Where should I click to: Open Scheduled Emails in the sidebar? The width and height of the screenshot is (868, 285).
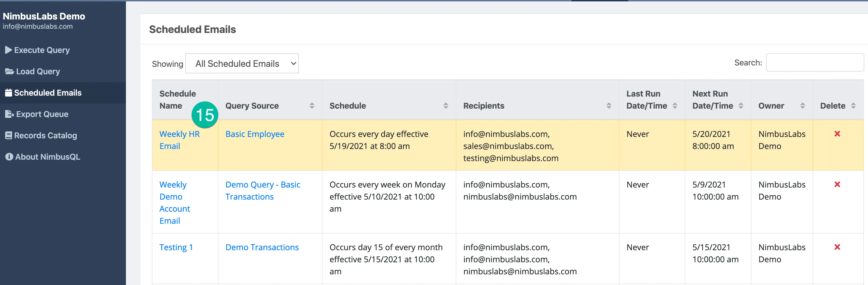point(47,93)
